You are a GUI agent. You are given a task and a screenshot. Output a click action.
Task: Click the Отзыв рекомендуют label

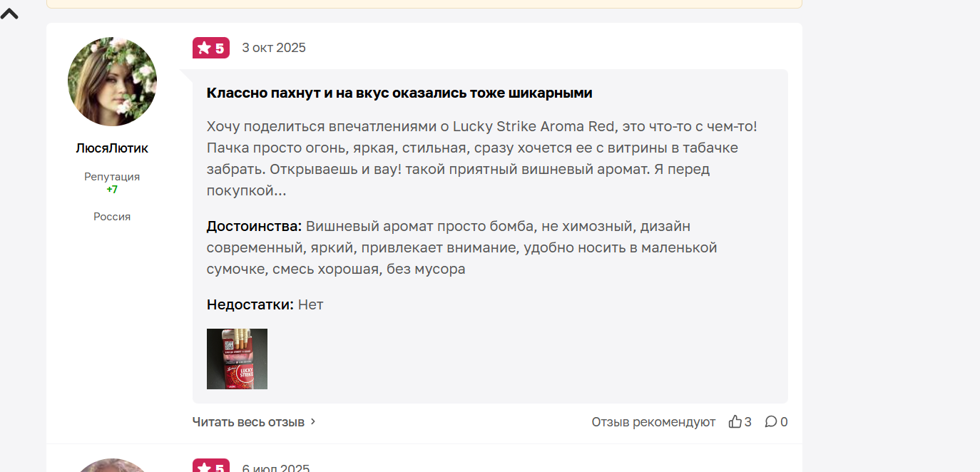(x=653, y=422)
